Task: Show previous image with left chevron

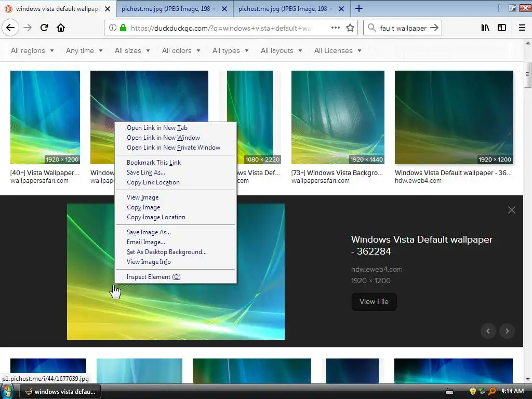Action: tap(488, 331)
